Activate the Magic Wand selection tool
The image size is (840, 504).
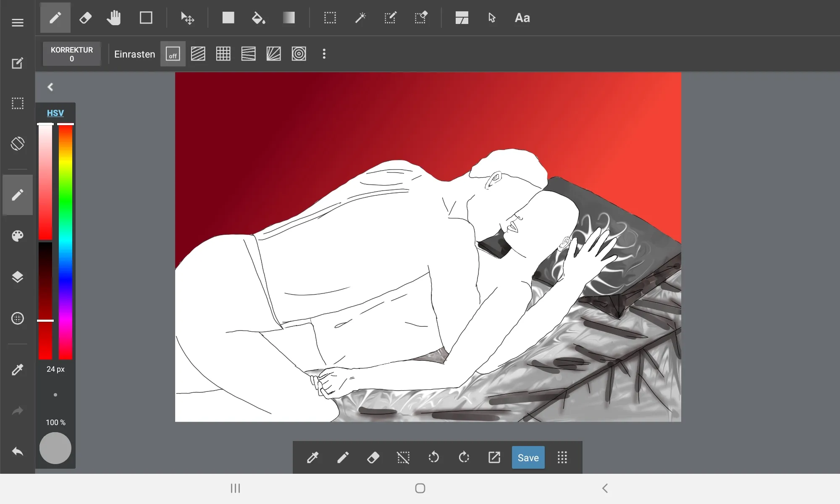pyautogui.click(x=360, y=18)
